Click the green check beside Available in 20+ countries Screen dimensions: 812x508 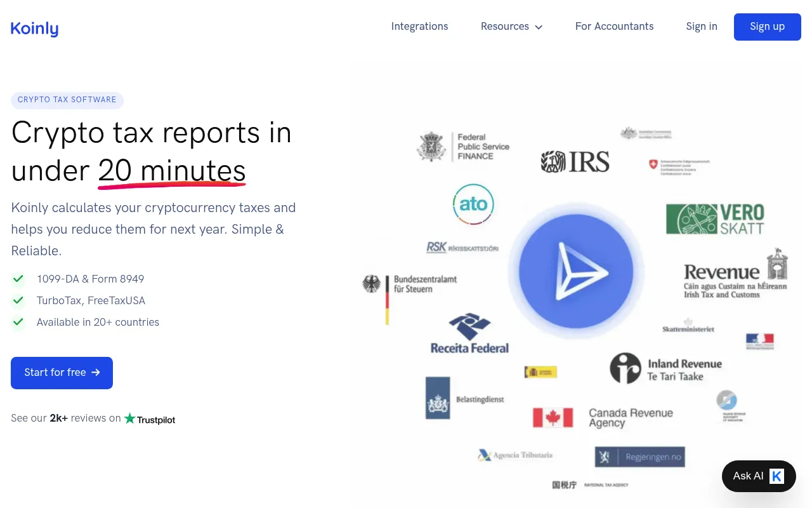(18, 322)
